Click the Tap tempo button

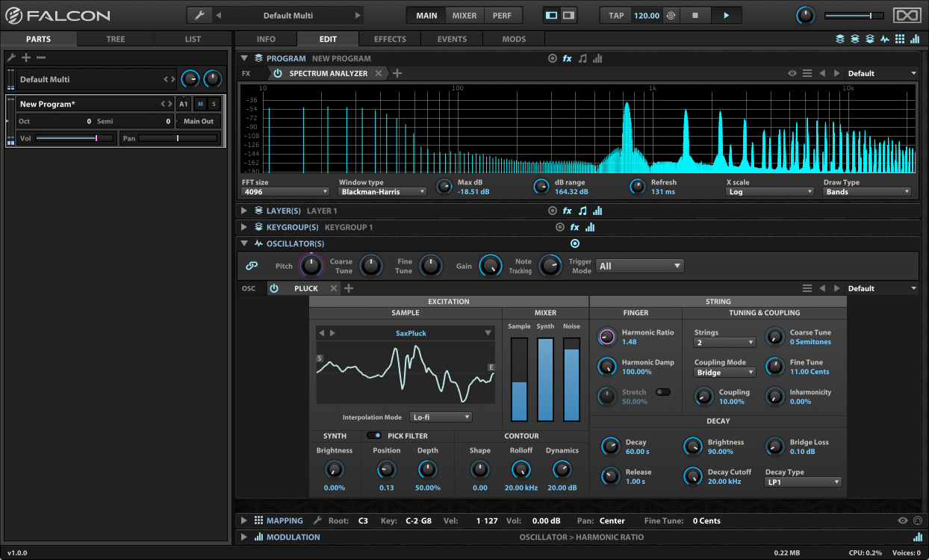616,16
